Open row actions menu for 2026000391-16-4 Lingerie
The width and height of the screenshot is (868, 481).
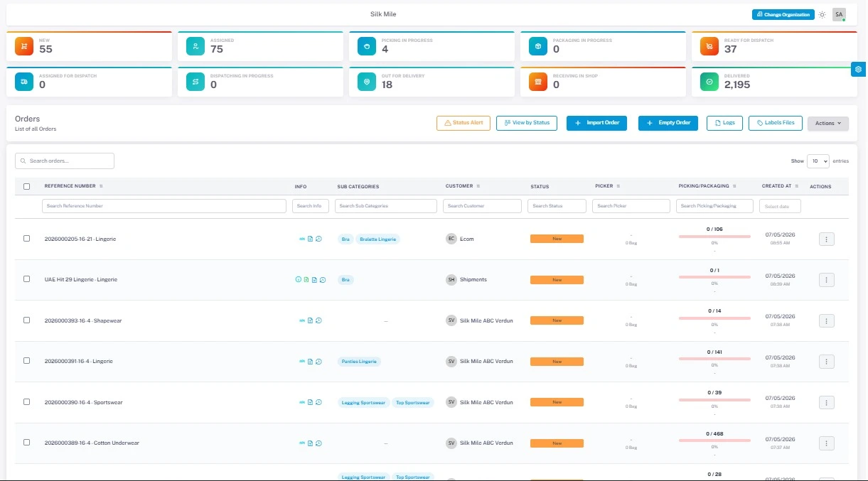827,362
